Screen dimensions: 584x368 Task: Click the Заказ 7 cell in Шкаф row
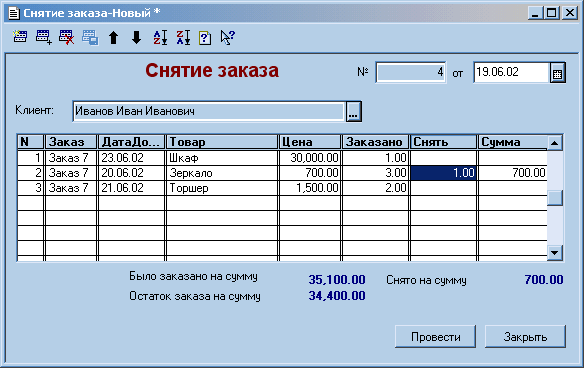point(71,158)
